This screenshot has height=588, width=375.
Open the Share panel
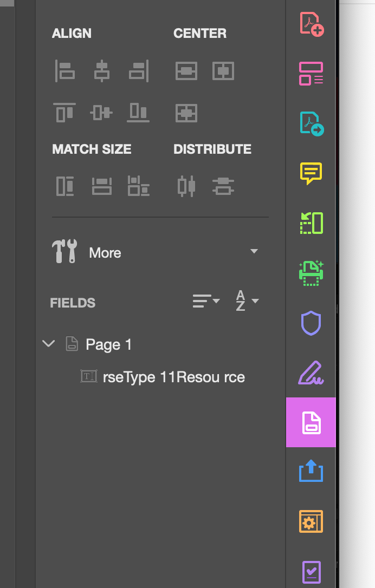pyautogui.click(x=311, y=472)
